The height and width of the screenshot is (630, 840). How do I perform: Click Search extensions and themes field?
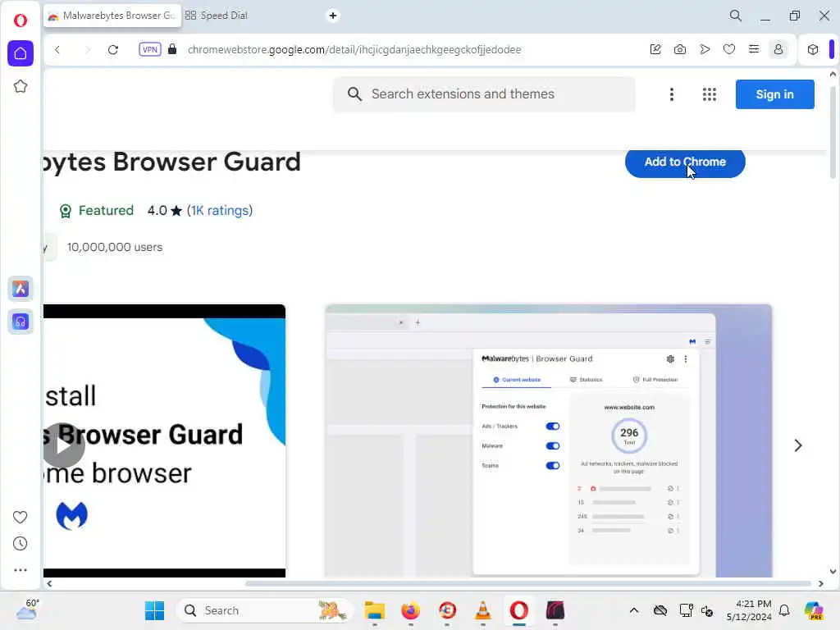pos(484,94)
